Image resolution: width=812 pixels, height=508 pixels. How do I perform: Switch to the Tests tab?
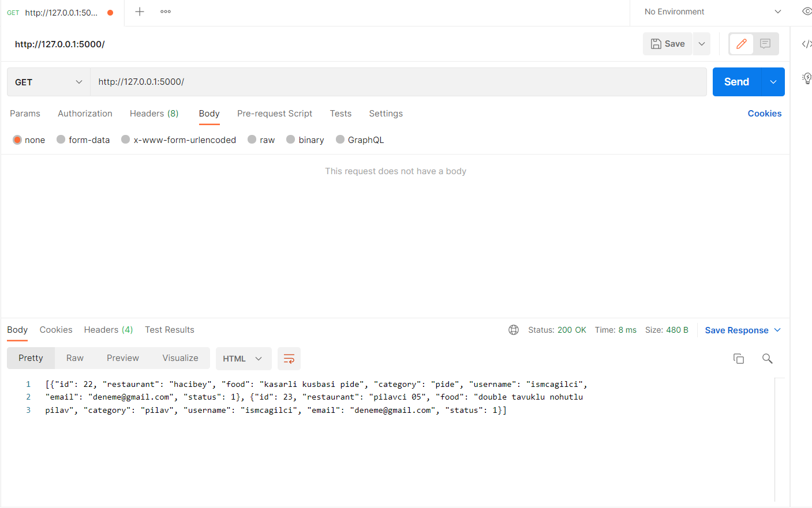pos(340,114)
